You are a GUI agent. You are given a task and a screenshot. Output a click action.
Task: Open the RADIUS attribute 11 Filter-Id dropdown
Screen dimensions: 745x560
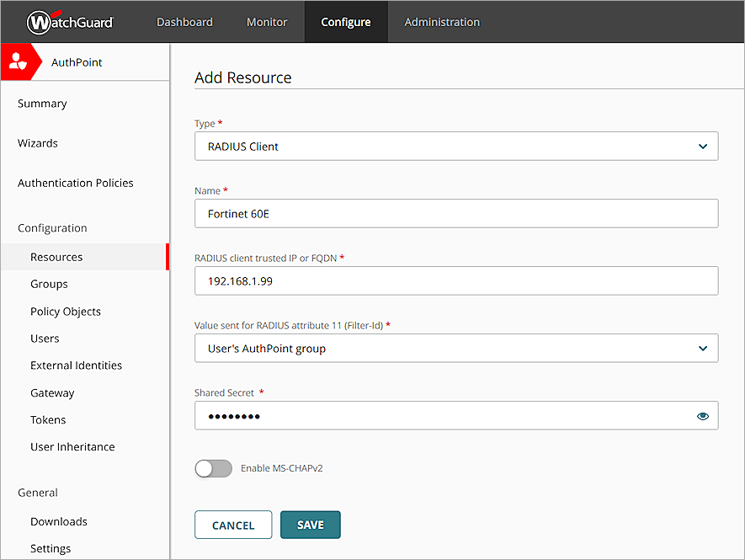(x=455, y=348)
